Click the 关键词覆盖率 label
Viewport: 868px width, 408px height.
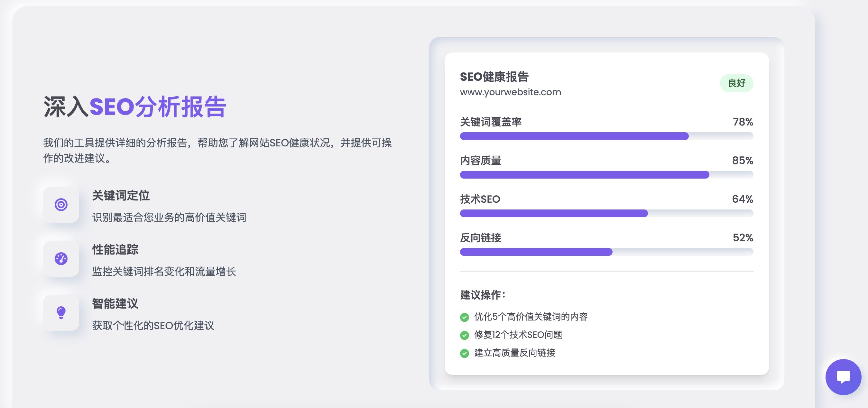[x=491, y=122]
